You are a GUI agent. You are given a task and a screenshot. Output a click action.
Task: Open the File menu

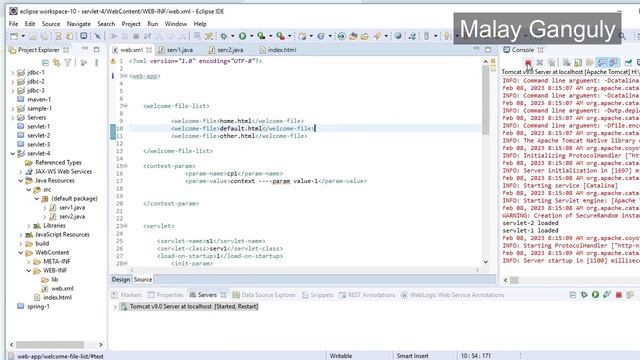tap(13, 24)
